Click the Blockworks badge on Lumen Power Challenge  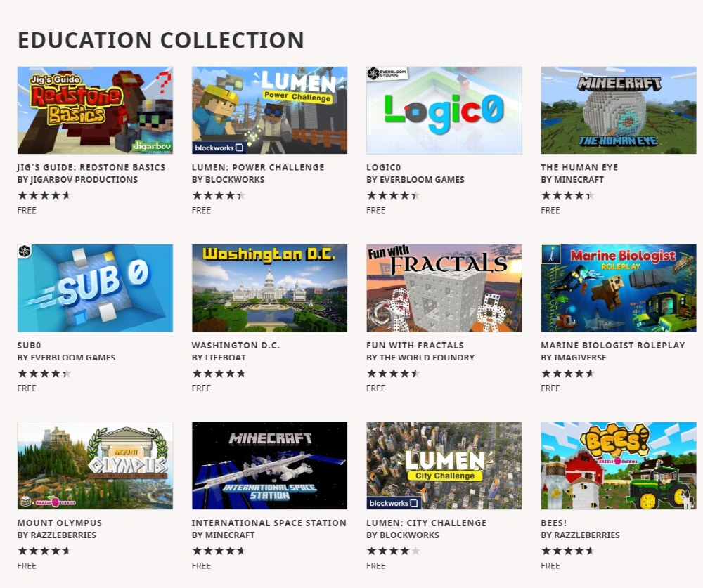coord(219,148)
